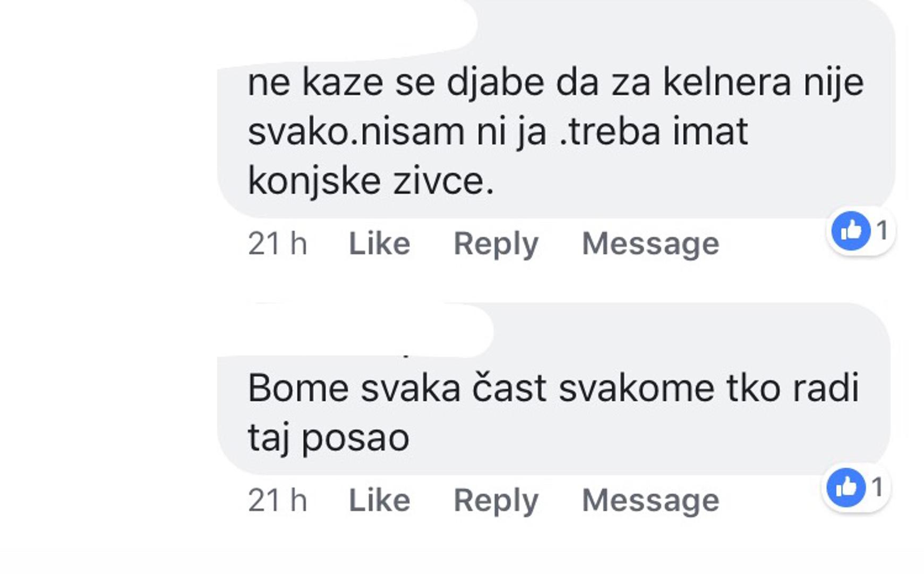The height and width of the screenshot is (574, 924).
Task: Message the author of 'Bome svaka čast' comment
Action: click(651, 501)
